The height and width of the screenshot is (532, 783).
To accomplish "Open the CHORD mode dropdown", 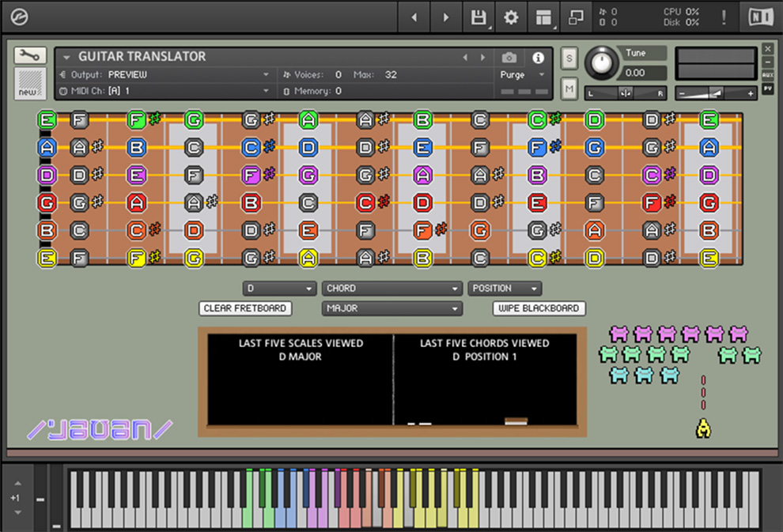I will pos(392,289).
